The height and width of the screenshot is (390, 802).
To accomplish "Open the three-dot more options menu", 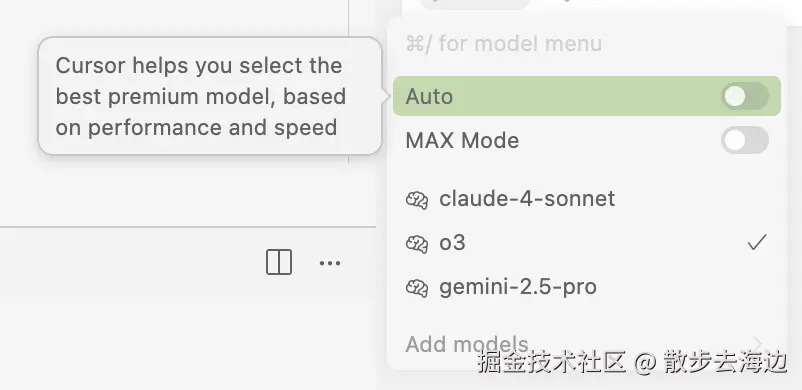I will point(330,263).
